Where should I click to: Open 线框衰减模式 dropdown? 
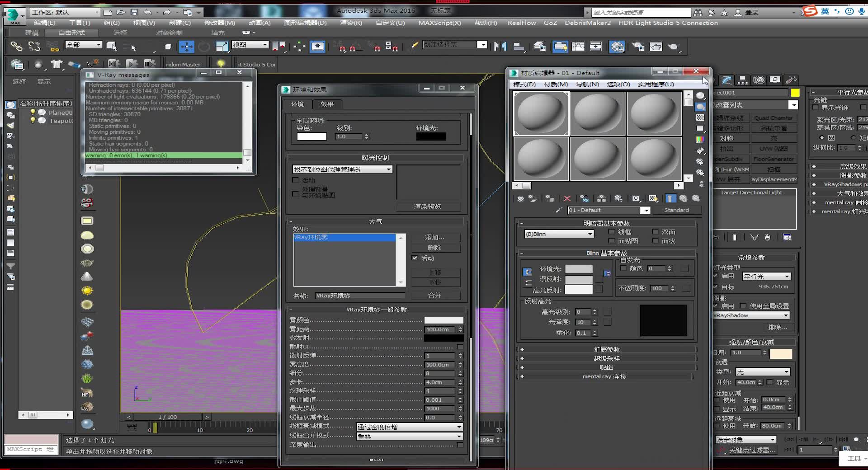pyautogui.click(x=410, y=427)
